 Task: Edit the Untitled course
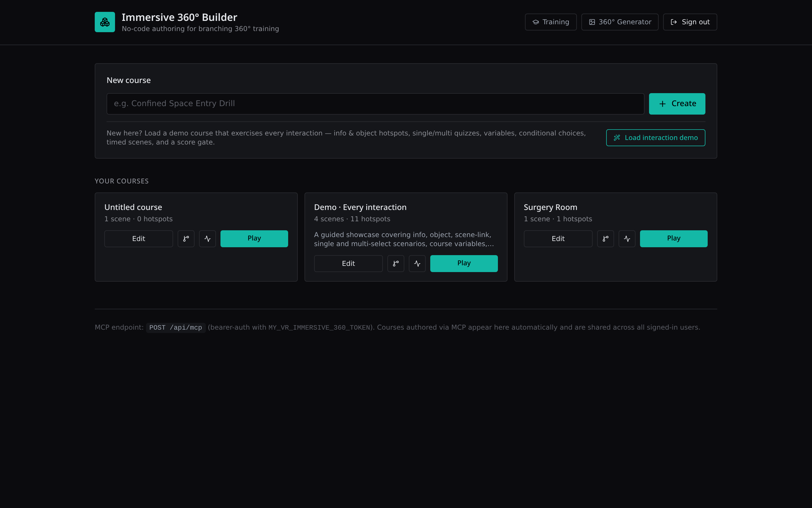139,239
